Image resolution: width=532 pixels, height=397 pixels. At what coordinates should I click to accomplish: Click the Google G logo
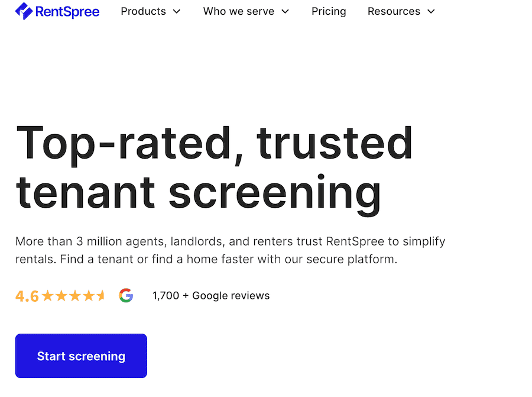(x=126, y=295)
